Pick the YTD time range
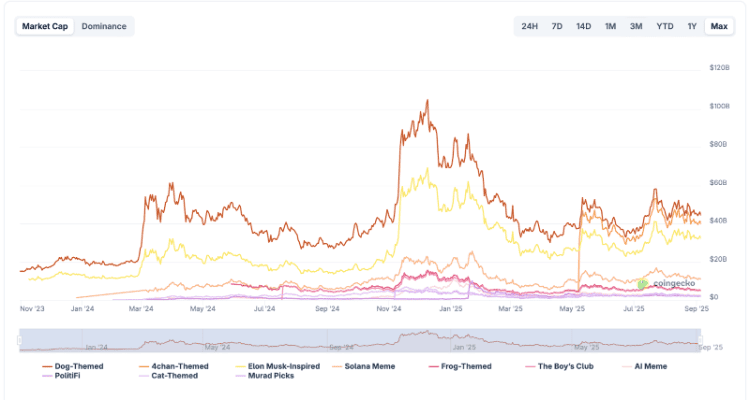Screen dimensions: 750x400 click(664, 26)
